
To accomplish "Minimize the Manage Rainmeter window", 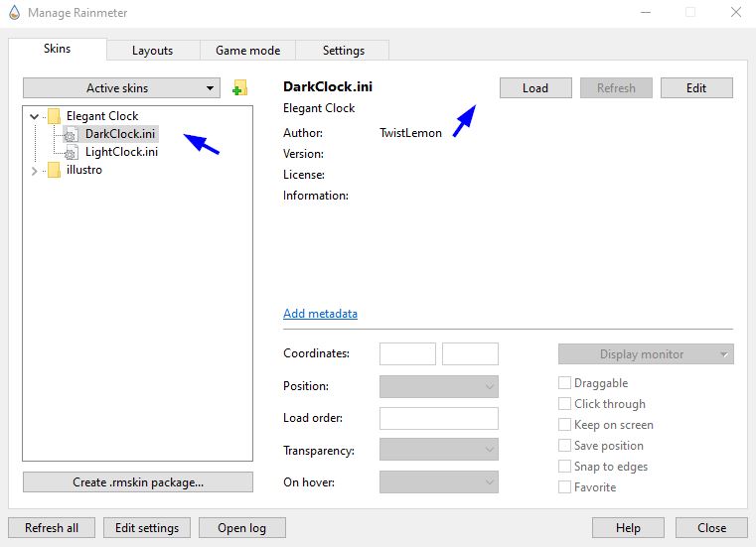I will pos(645,12).
